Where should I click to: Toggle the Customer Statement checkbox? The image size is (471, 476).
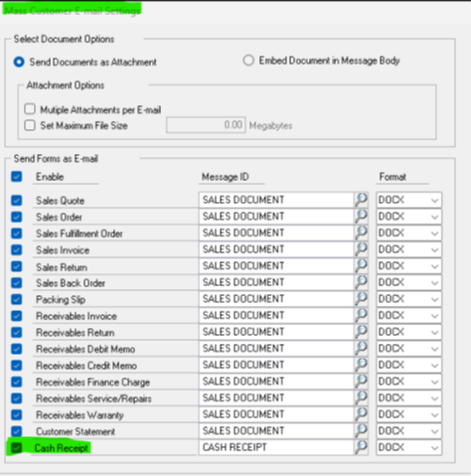coord(17,431)
